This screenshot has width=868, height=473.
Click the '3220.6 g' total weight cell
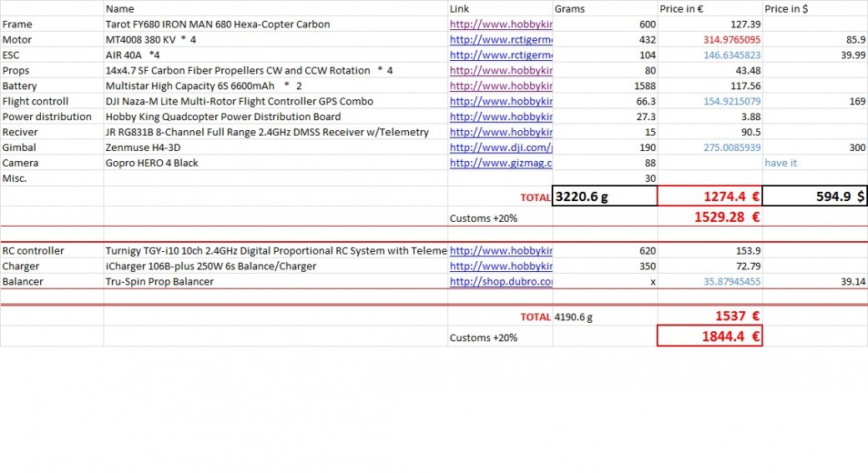coord(605,196)
